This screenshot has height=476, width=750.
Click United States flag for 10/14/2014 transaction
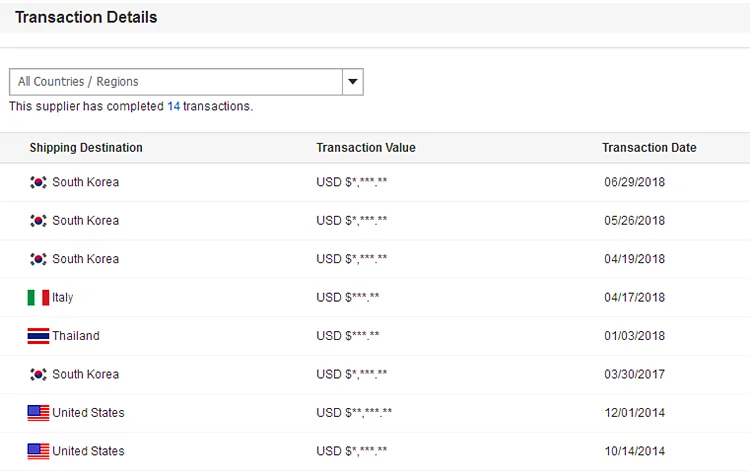tap(38, 451)
